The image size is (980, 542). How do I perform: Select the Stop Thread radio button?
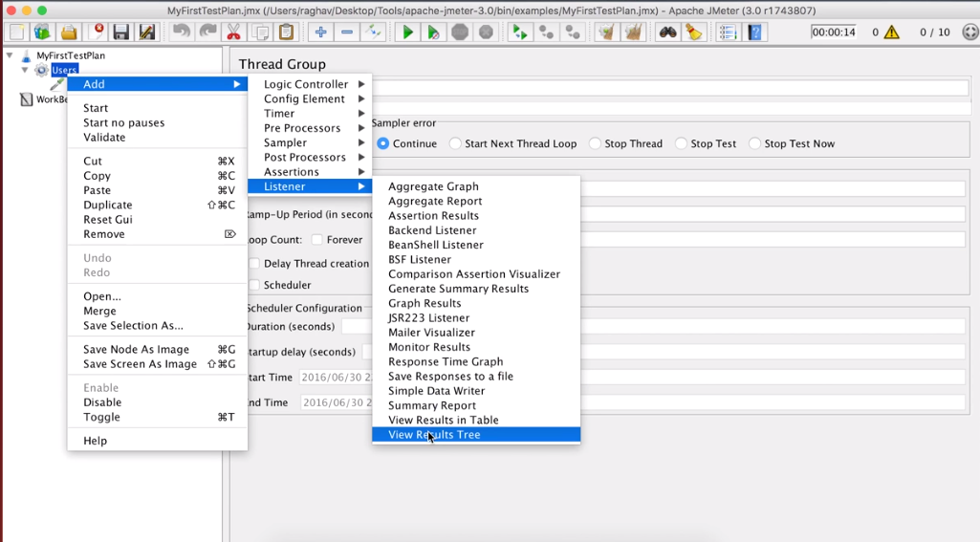click(x=595, y=143)
